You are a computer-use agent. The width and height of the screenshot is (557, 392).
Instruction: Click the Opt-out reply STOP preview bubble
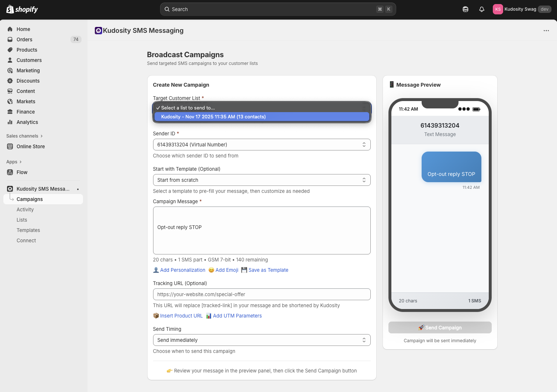coord(452,167)
